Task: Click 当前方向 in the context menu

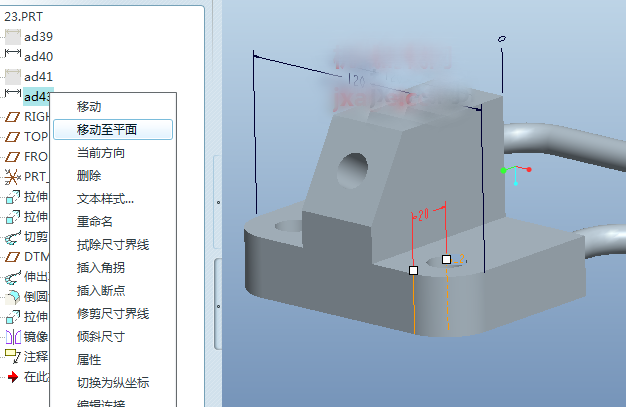Action: (x=101, y=153)
